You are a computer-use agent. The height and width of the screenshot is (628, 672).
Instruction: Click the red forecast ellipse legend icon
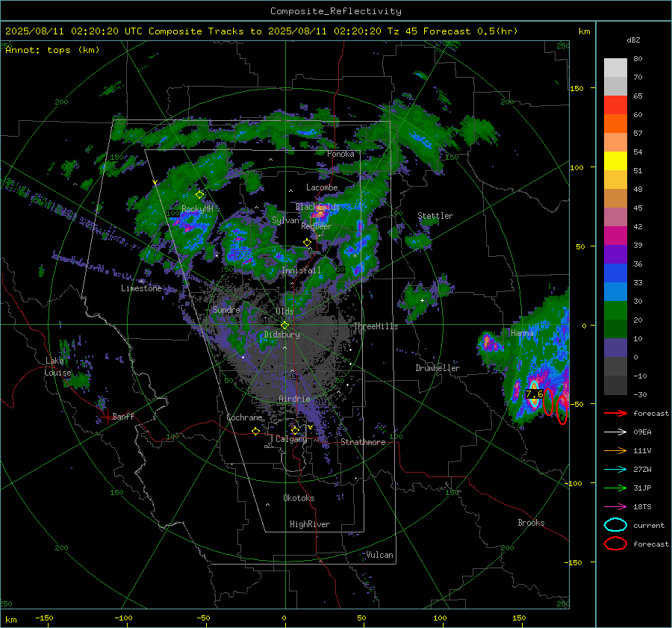click(x=615, y=544)
